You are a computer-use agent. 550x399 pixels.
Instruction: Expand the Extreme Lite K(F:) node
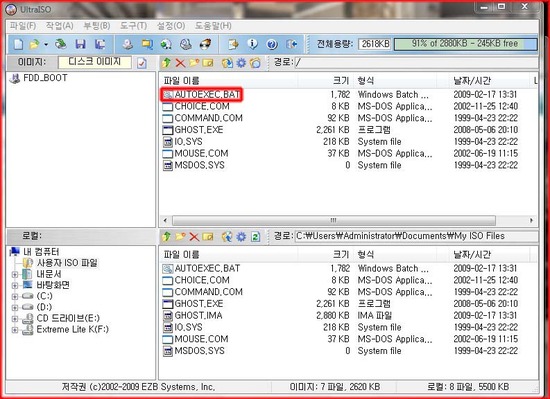pyautogui.click(x=15, y=330)
